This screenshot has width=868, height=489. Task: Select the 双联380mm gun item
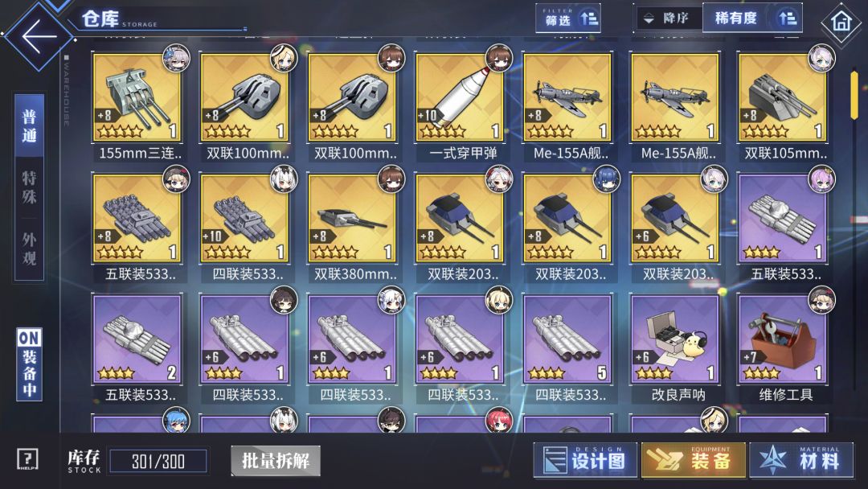tap(353, 225)
